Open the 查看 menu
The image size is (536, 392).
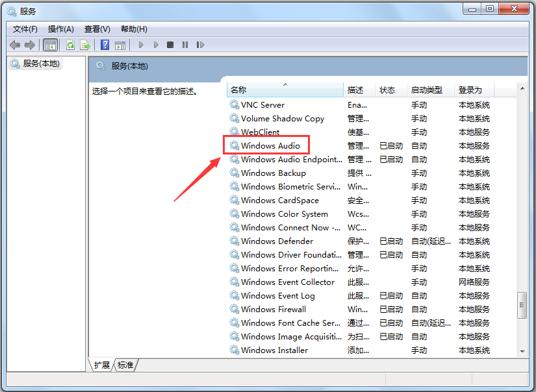96,29
